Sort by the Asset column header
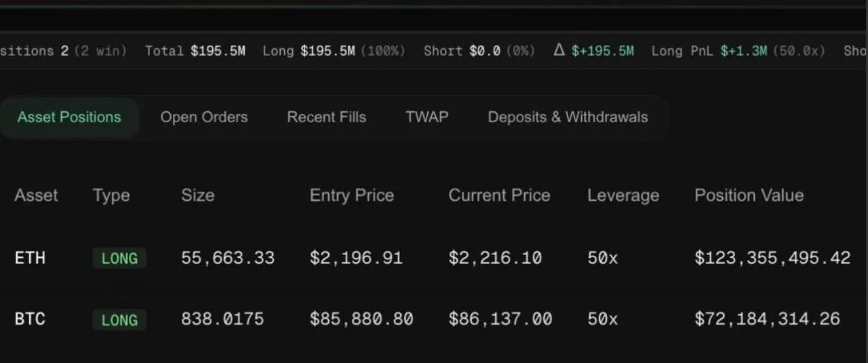The height and width of the screenshot is (363, 868). click(36, 195)
